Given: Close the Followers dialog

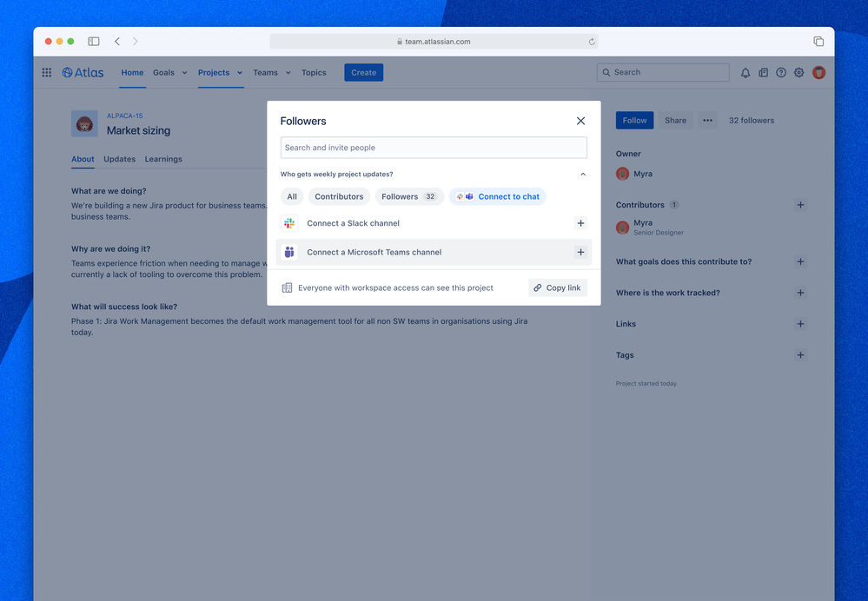Looking at the screenshot, I should pos(580,121).
